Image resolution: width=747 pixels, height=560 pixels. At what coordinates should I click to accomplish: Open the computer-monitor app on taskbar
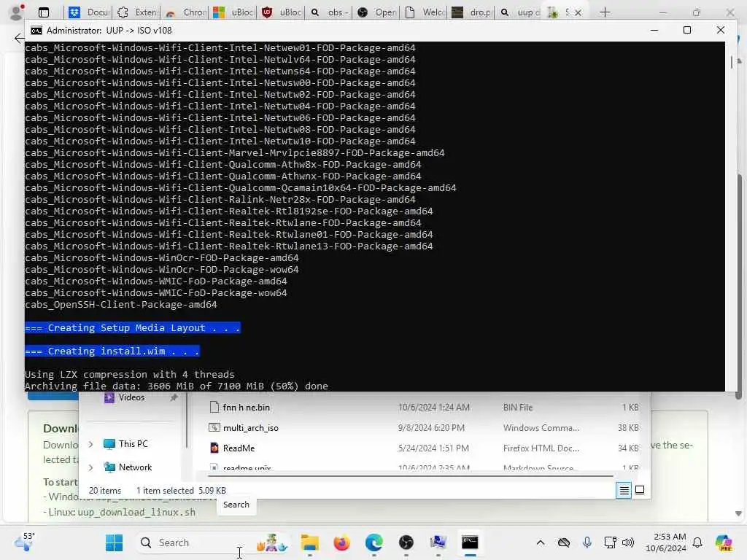(x=438, y=542)
